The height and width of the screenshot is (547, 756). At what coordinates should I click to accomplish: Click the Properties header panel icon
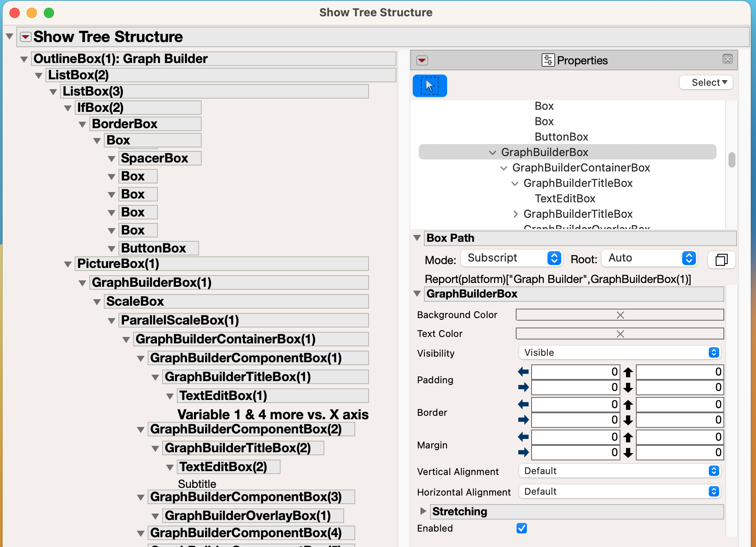[548, 60]
